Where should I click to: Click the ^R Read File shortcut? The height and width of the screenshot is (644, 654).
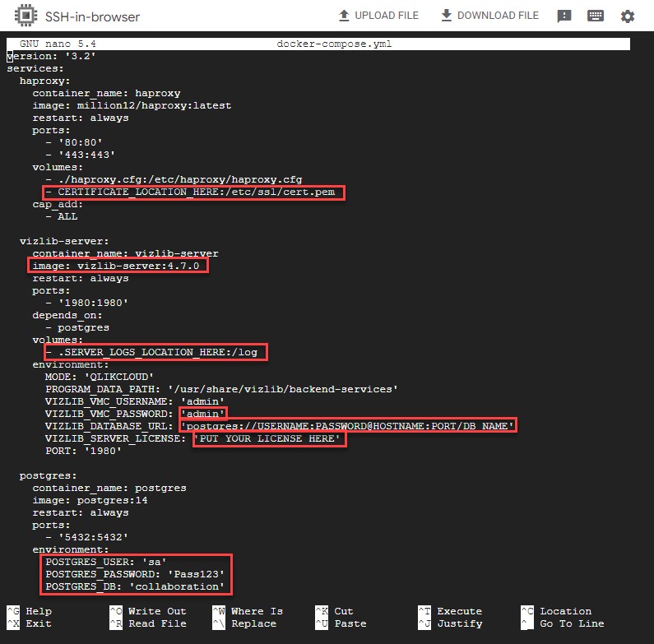click(x=148, y=623)
